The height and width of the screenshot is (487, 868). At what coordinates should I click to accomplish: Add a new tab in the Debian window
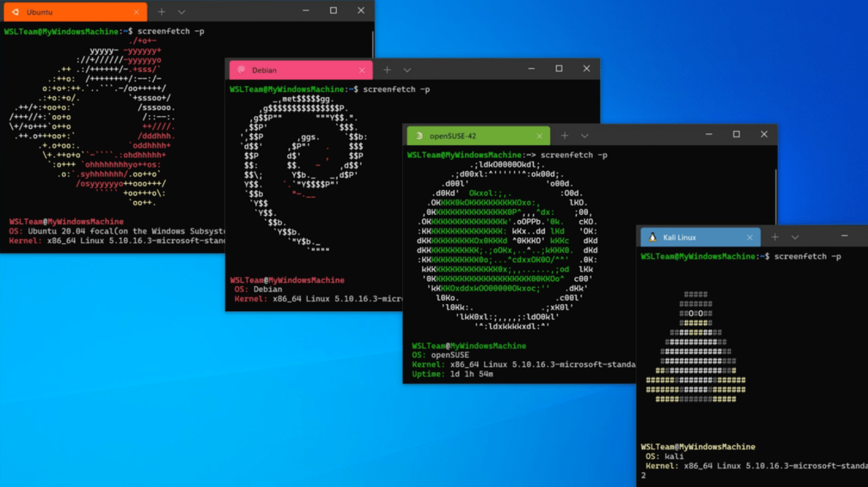click(x=387, y=70)
